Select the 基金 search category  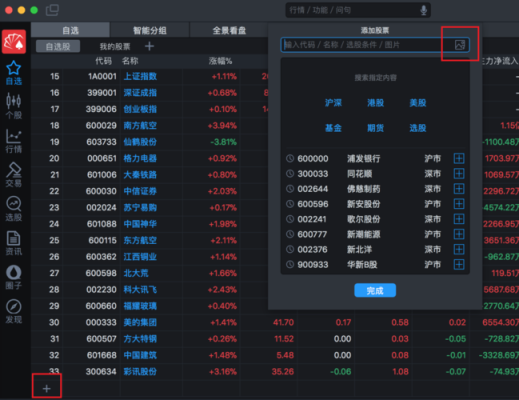333,128
